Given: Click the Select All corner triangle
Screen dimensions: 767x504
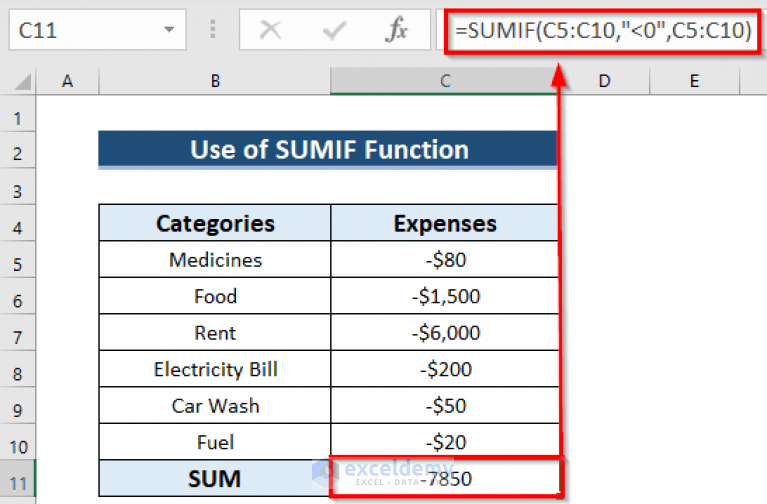Looking at the screenshot, I should pos(23,82).
